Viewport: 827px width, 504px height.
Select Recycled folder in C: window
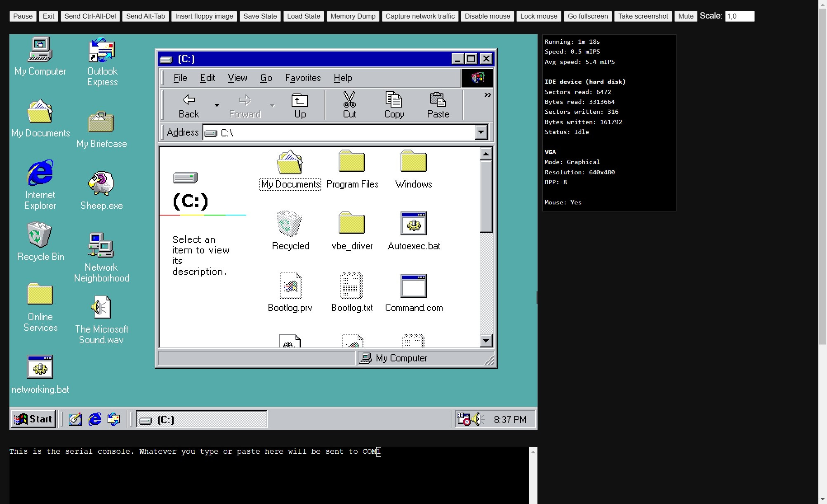pos(290,231)
